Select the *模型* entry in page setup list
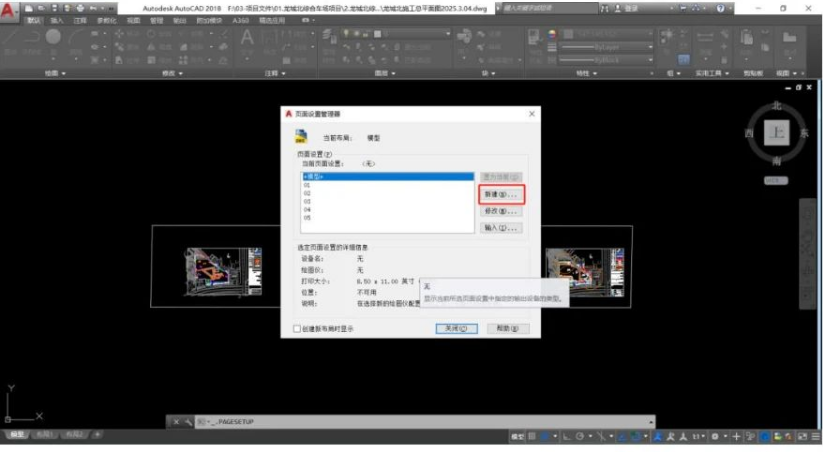Viewport: 823px width, 452px height. pos(388,177)
